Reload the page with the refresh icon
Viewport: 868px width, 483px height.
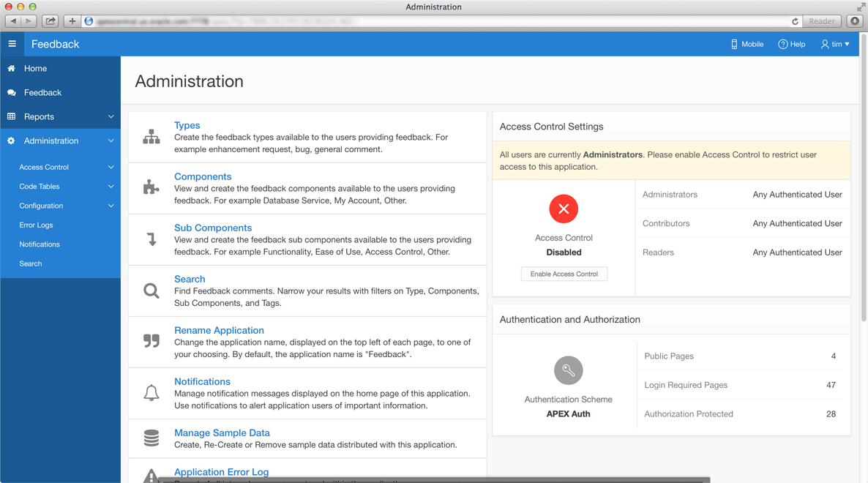click(795, 21)
